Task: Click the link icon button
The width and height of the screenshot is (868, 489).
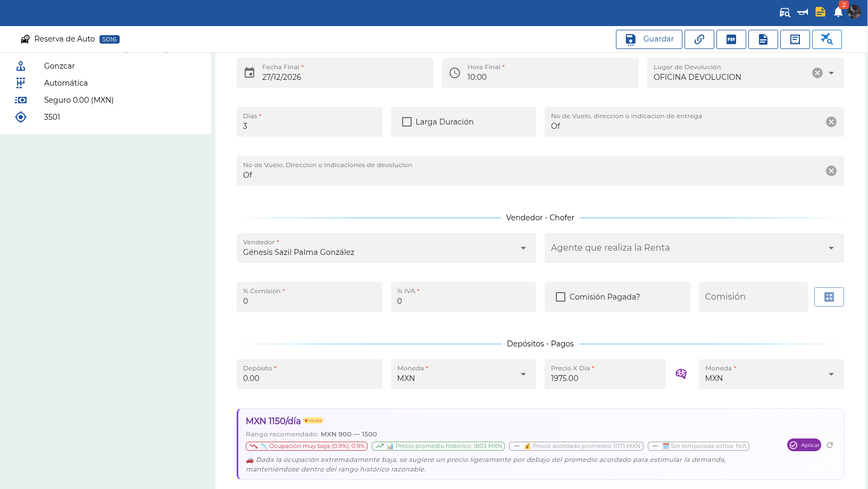Action: [699, 39]
